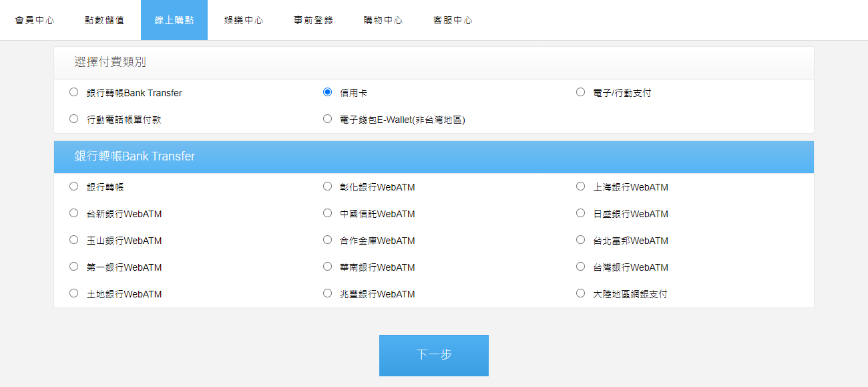The image size is (868, 387).
Task: Select the 信用卡 radio button
Action: pyautogui.click(x=327, y=92)
